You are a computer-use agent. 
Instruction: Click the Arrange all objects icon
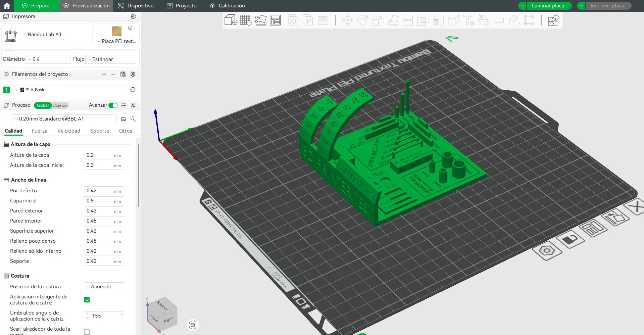pyautogui.click(x=275, y=20)
